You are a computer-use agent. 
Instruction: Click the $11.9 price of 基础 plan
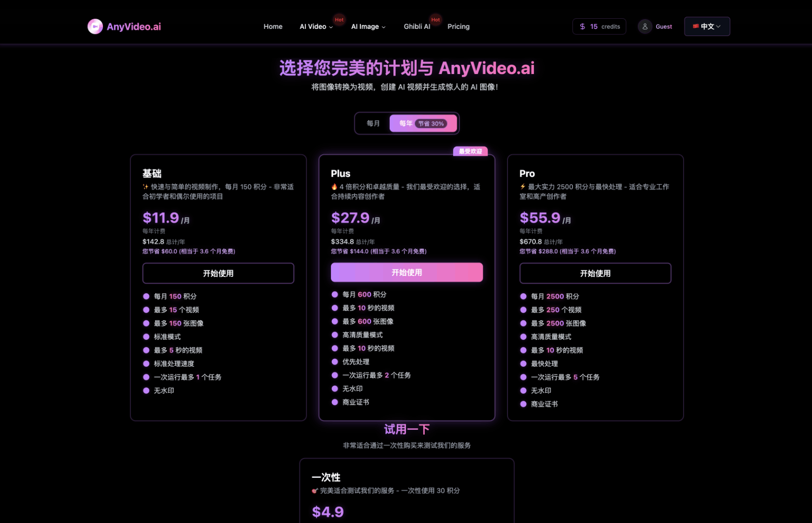pyautogui.click(x=161, y=218)
